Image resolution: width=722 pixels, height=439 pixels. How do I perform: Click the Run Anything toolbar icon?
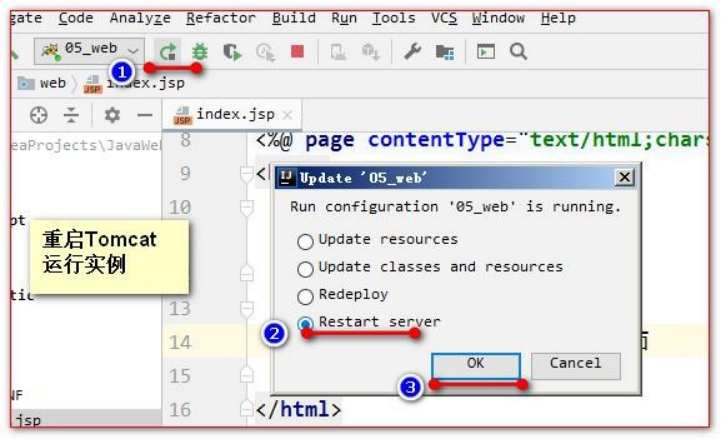[486, 51]
